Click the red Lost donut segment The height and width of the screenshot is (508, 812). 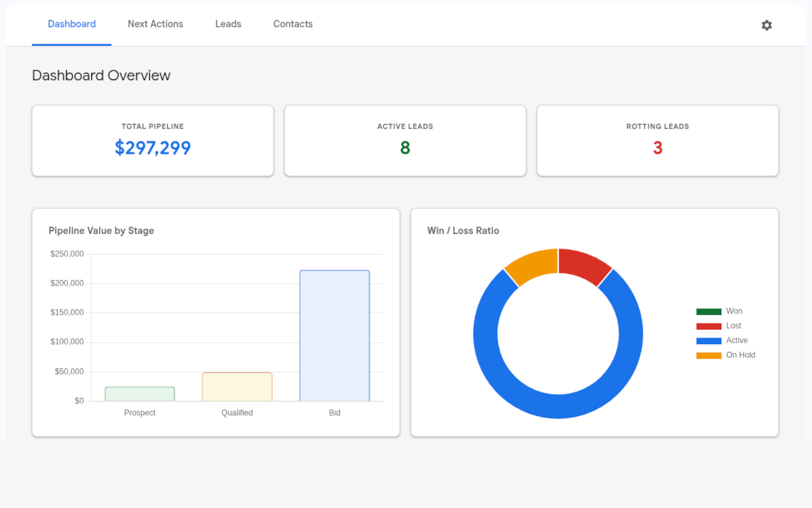click(x=583, y=265)
